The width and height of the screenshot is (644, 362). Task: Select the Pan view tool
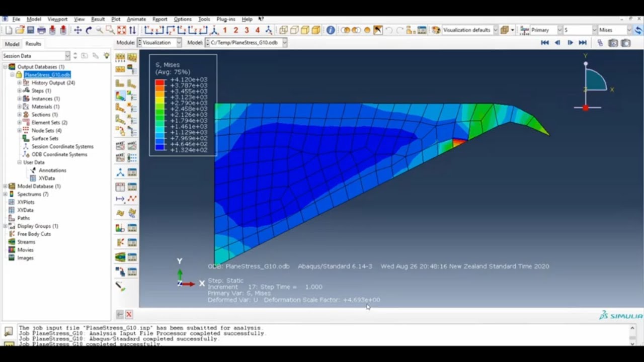(77, 30)
